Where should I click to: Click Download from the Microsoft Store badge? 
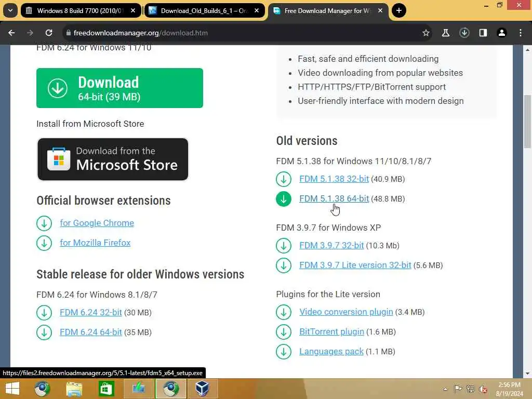[113, 159]
